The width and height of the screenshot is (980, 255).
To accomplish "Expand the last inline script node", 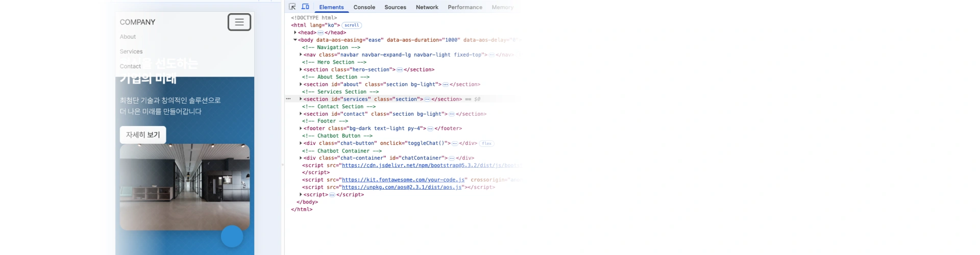I will point(301,195).
